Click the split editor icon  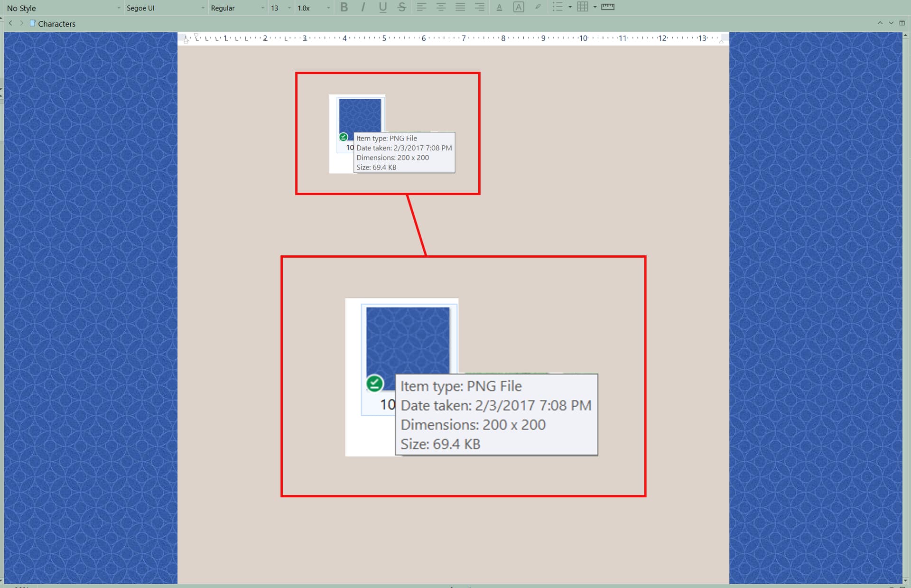902,23
